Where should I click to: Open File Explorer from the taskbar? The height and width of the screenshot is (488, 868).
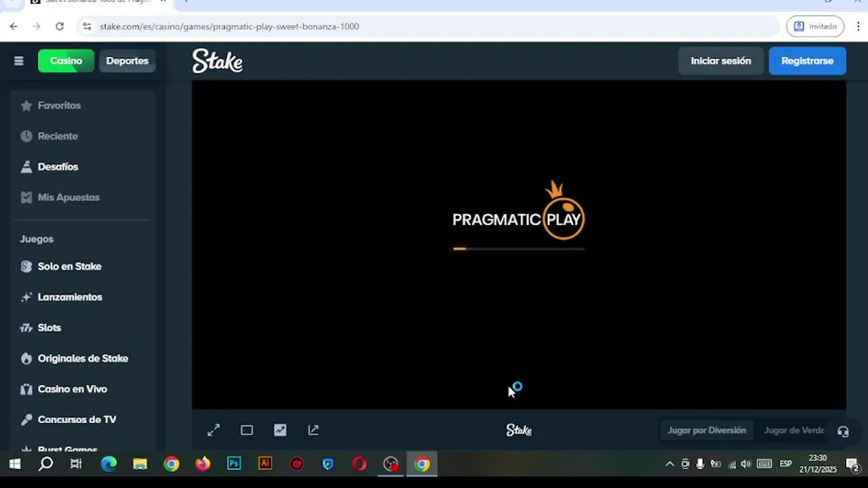pyautogui.click(x=140, y=464)
